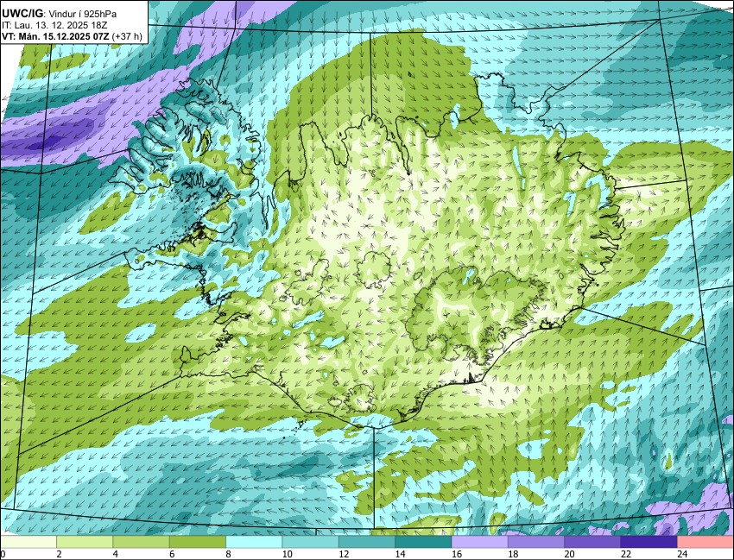Click the legend value '6'
734x560 pixels.
[x=172, y=554]
